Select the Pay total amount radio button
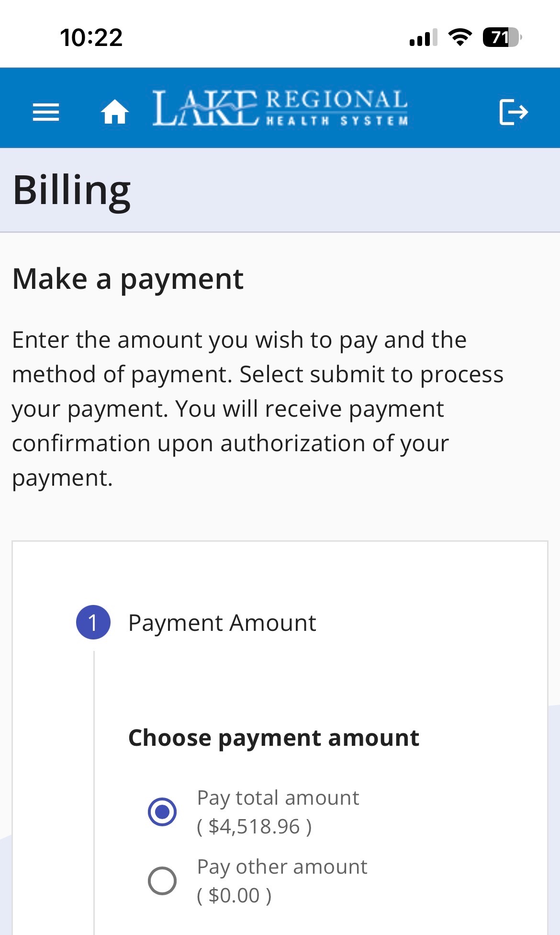Viewport: 560px width, 935px height. click(x=162, y=812)
